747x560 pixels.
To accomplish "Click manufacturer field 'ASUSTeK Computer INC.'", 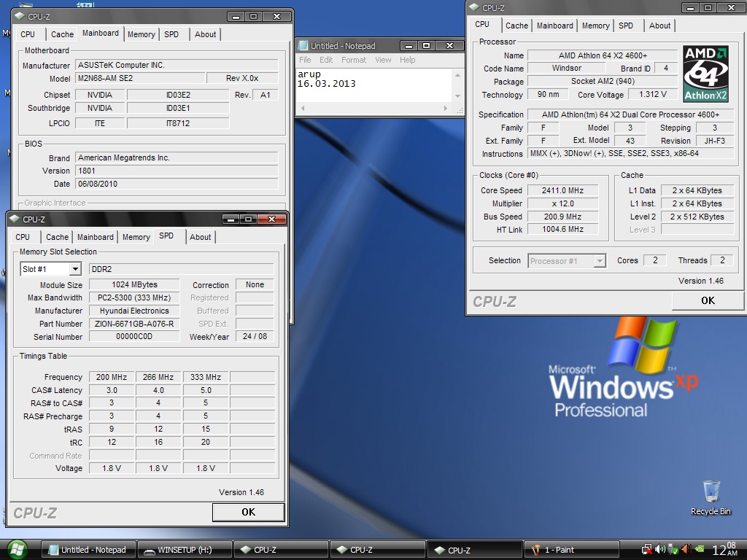I will 177,65.
